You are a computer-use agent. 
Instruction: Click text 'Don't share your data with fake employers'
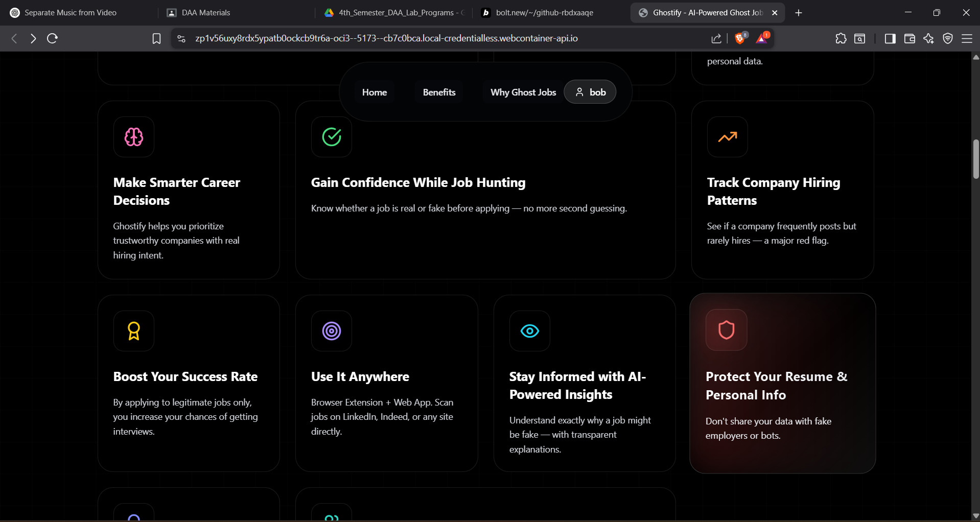(x=768, y=429)
